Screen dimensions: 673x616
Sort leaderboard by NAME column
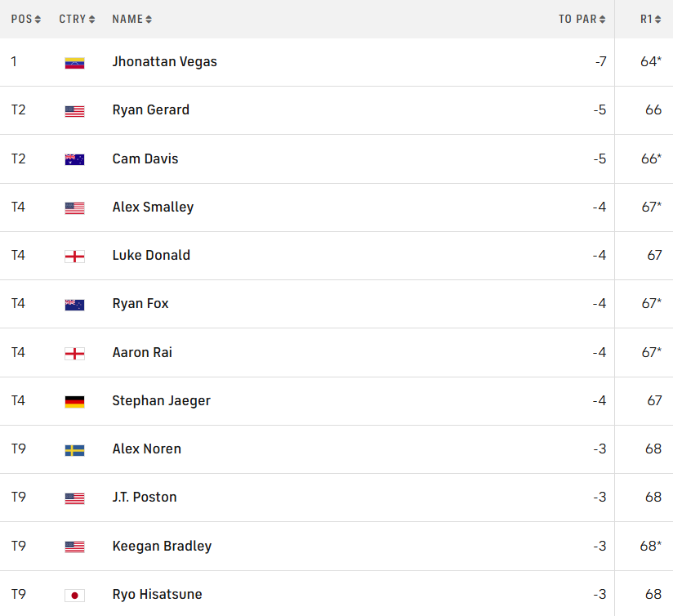click(131, 19)
